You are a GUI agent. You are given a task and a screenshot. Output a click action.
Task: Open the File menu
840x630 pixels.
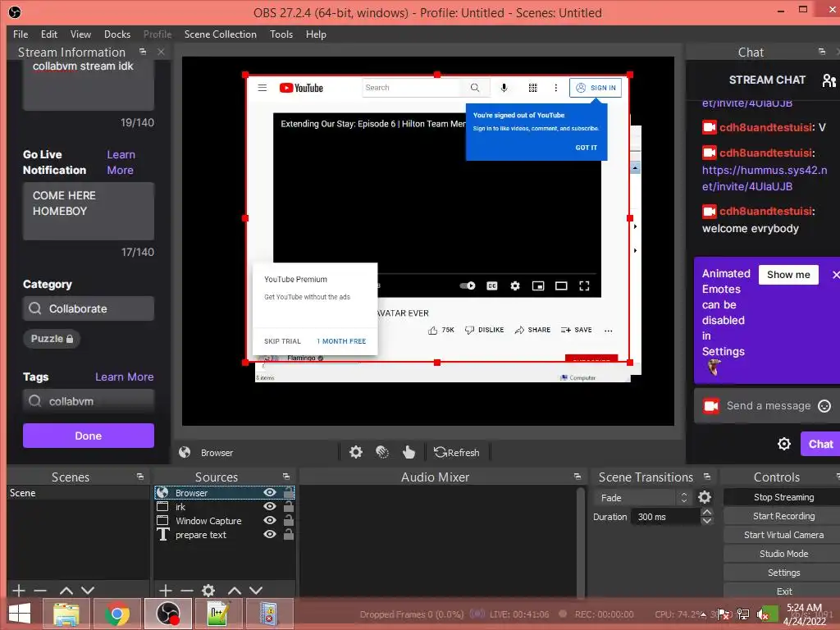[21, 34]
